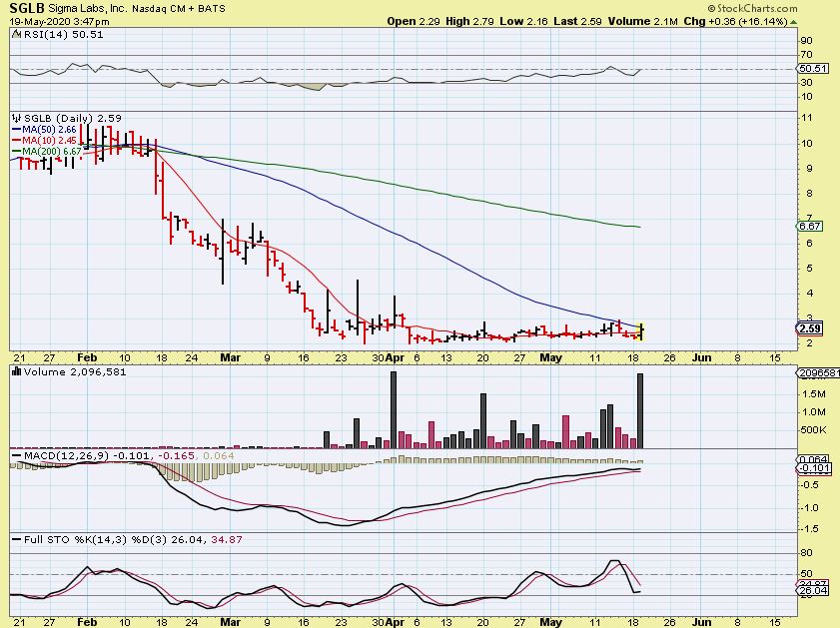This screenshot has height=628, width=840.
Task: Click the tallest volume bar at Apr
Action: point(394,409)
